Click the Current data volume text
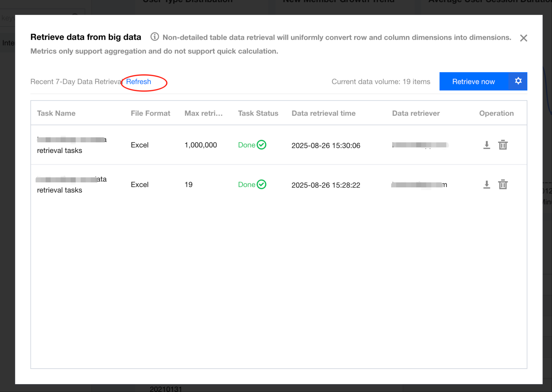Screen dimensions: 552x392 point(381,82)
